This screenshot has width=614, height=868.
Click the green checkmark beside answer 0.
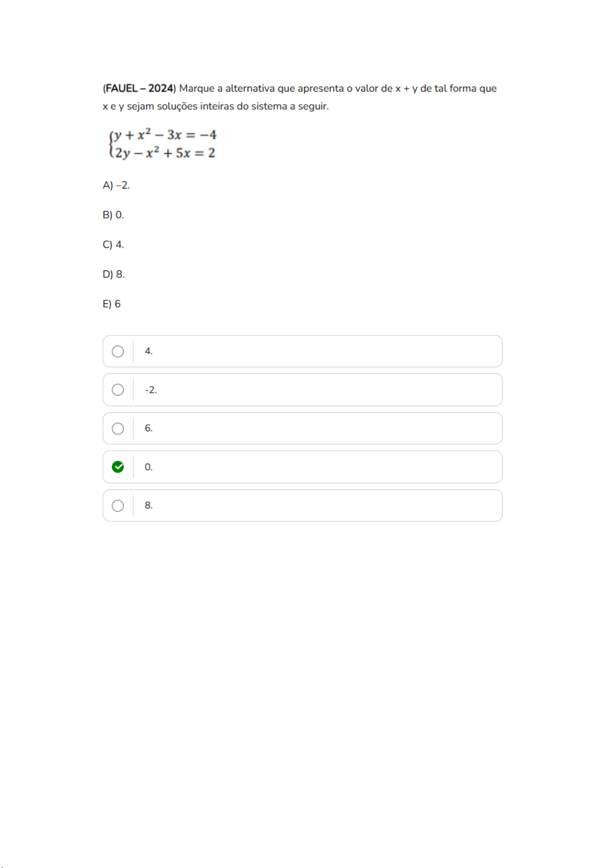tap(118, 467)
